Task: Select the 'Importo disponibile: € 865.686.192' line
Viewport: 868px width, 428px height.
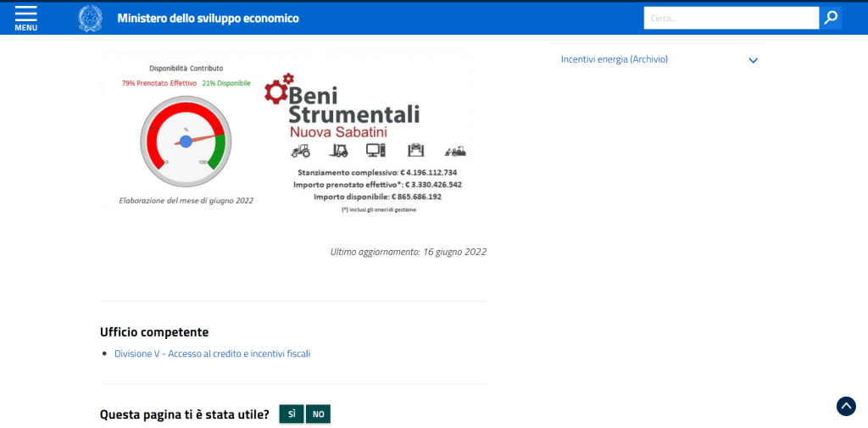Action: 377,197
